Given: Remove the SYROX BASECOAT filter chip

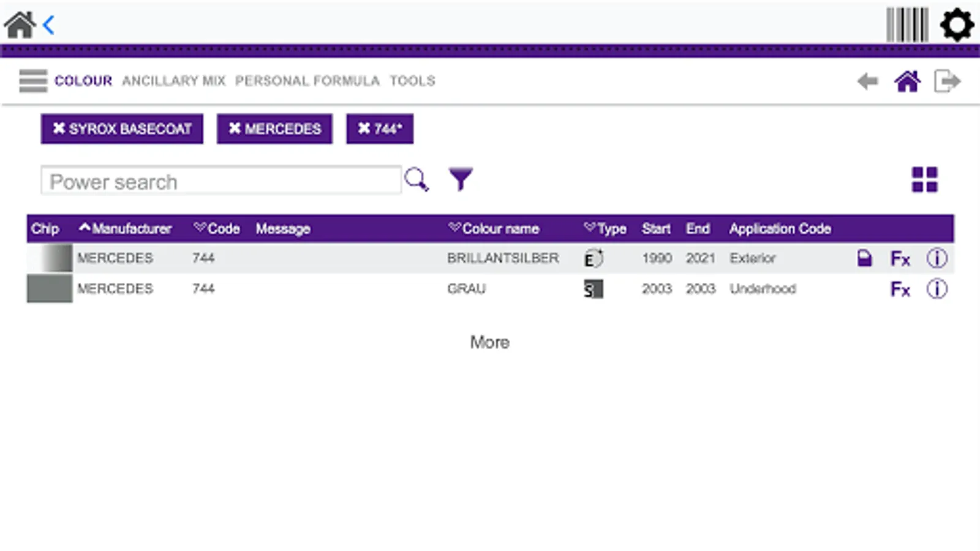Looking at the screenshot, I should (122, 129).
